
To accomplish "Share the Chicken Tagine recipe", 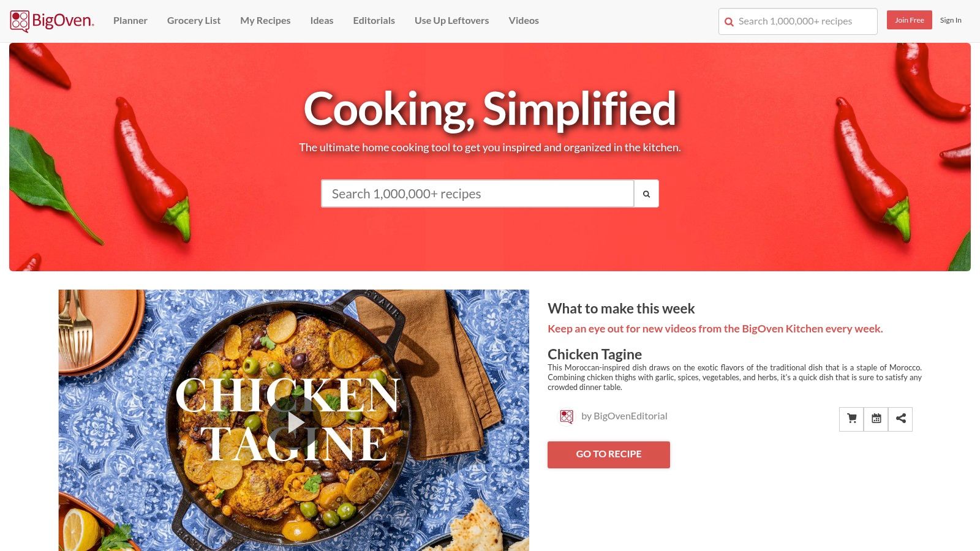I will click(900, 419).
